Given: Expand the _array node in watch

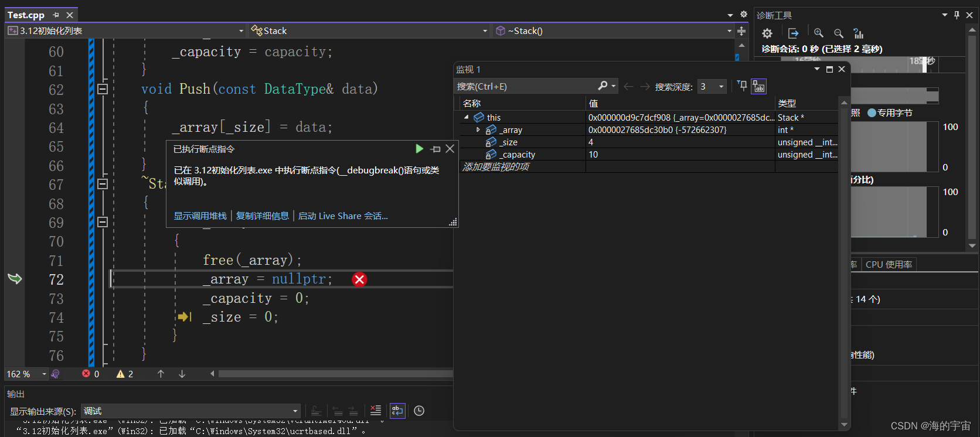Looking at the screenshot, I should [478, 129].
